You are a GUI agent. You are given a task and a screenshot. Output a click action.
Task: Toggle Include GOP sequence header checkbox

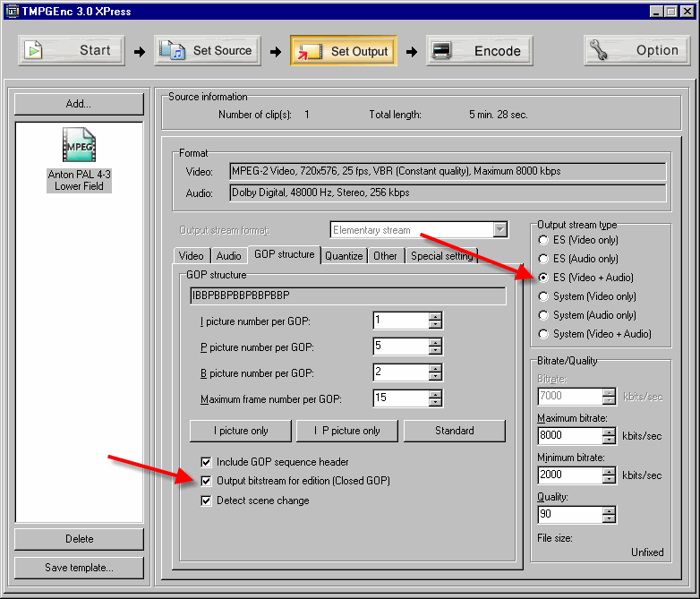(x=206, y=462)
